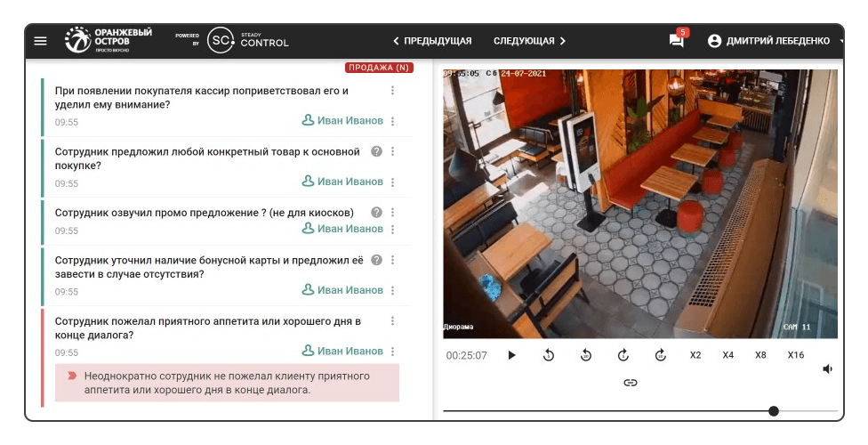
Task: Skip video forward 5 seconds
Action: [x=623, y=355]
